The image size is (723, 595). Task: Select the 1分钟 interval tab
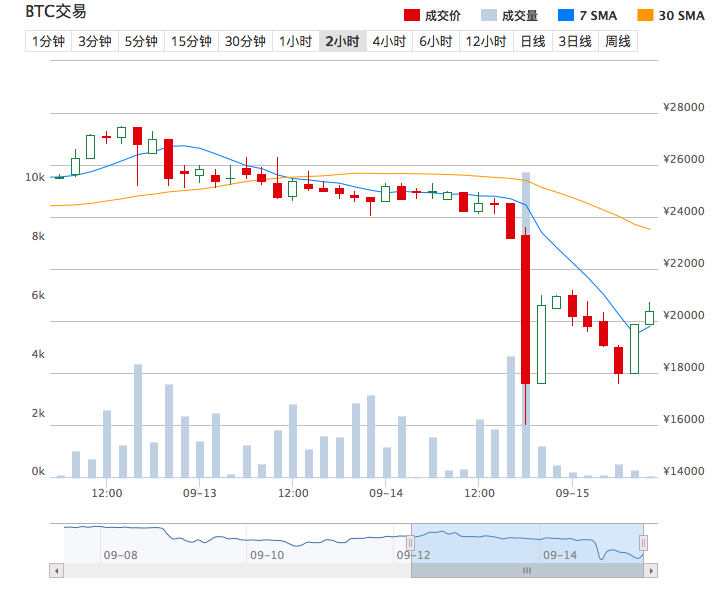pyautogui.click(x=48, y=42)
